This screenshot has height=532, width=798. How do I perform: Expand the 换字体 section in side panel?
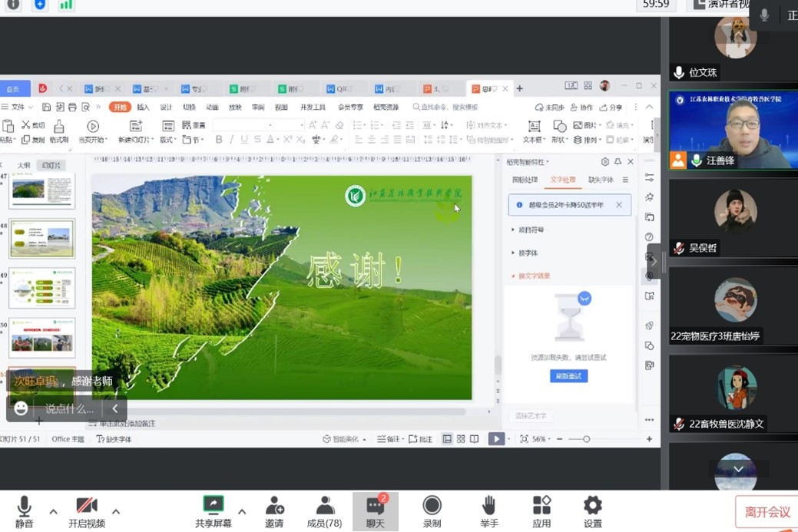pyautogui.click(x=528, y=253)
